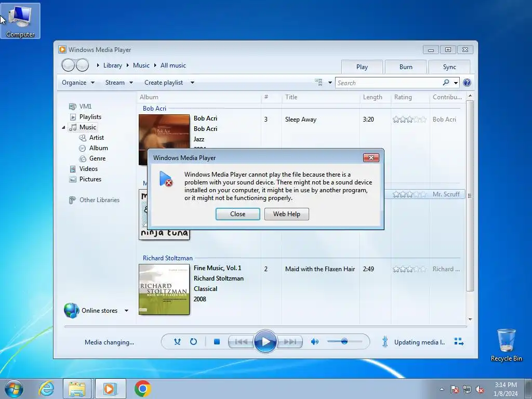
Task: Click the Forward navigation button
Action: [82, 65]
